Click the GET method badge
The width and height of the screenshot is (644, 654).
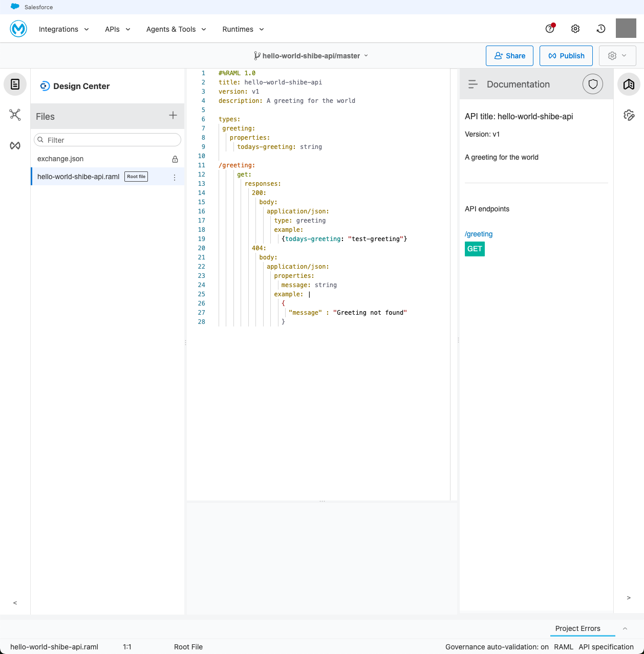[x=475, y=249]
